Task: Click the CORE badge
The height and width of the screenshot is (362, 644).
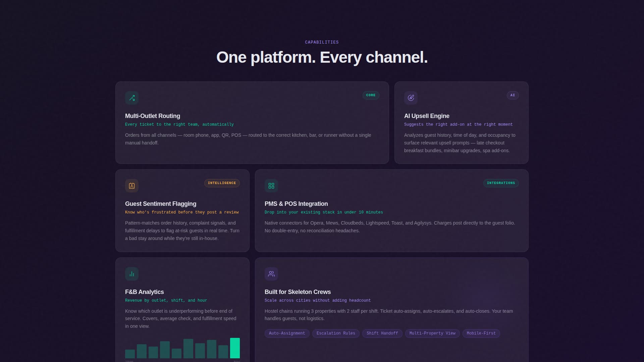Action: pos(371,95)
